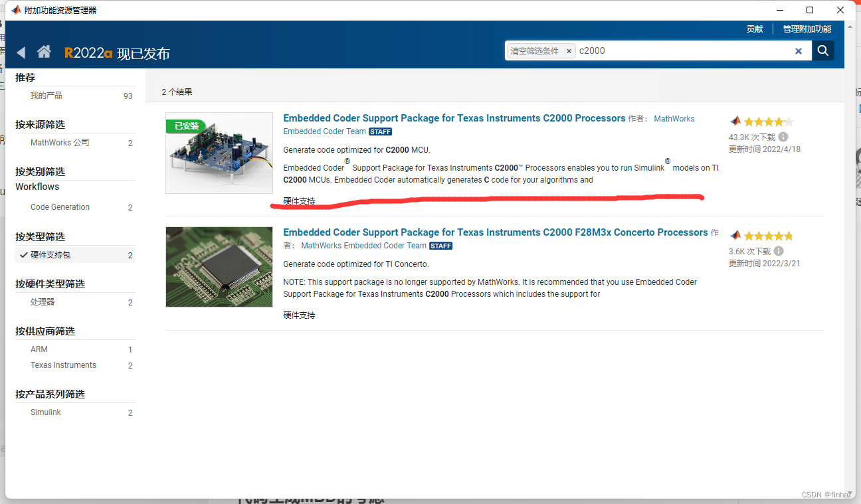Click the 推荐 section heading

[x=25, y=78]
